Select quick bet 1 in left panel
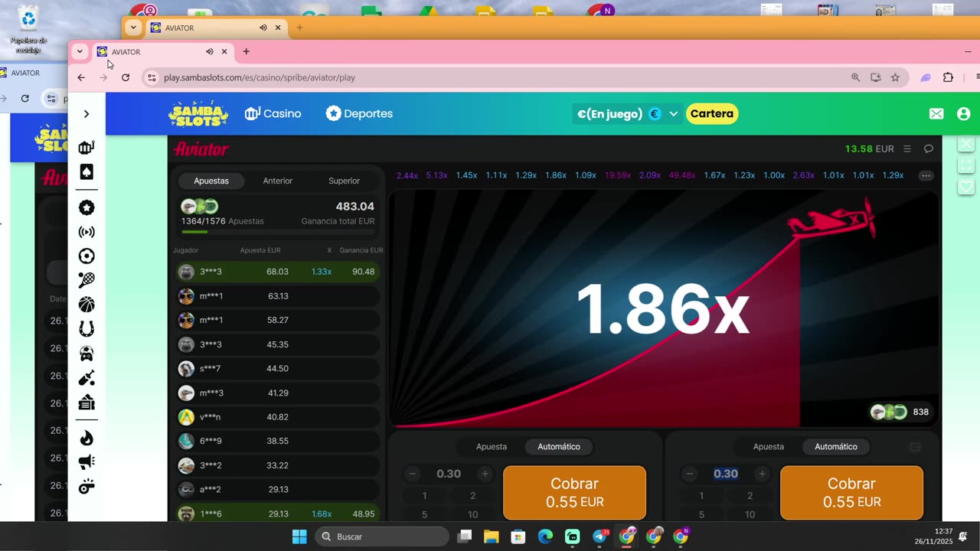This screenshot has height=551, width=980. coord(424,496)
